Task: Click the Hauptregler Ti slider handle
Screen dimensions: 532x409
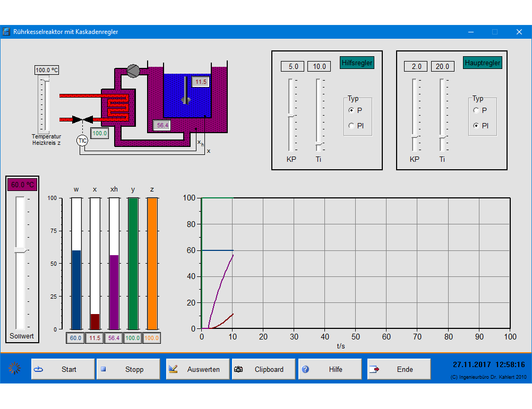Action: click(x=442, y=138)
